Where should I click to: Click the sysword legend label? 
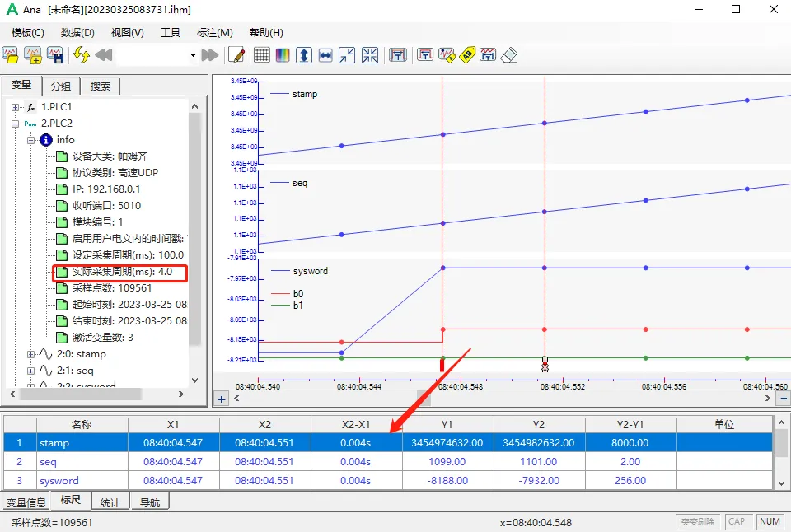click(311, 271)
